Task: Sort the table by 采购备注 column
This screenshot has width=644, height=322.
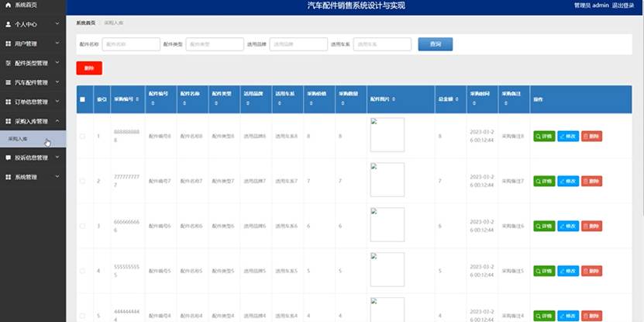Action: (506, 104)
